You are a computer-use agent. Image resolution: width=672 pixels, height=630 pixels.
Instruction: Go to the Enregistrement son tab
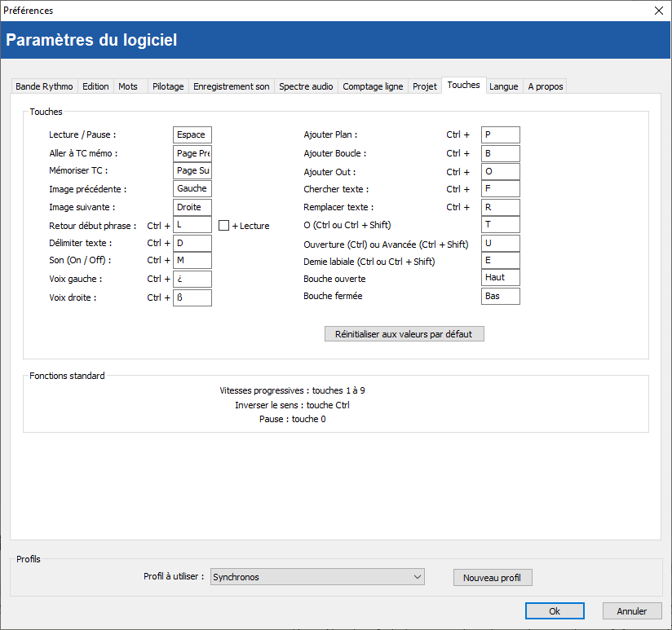pyautogui.click(x=231, y=86)
